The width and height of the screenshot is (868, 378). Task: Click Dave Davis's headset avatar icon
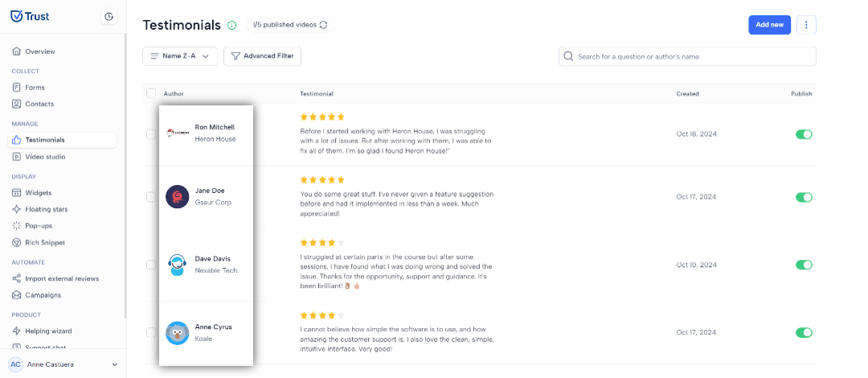pos(178,265)
